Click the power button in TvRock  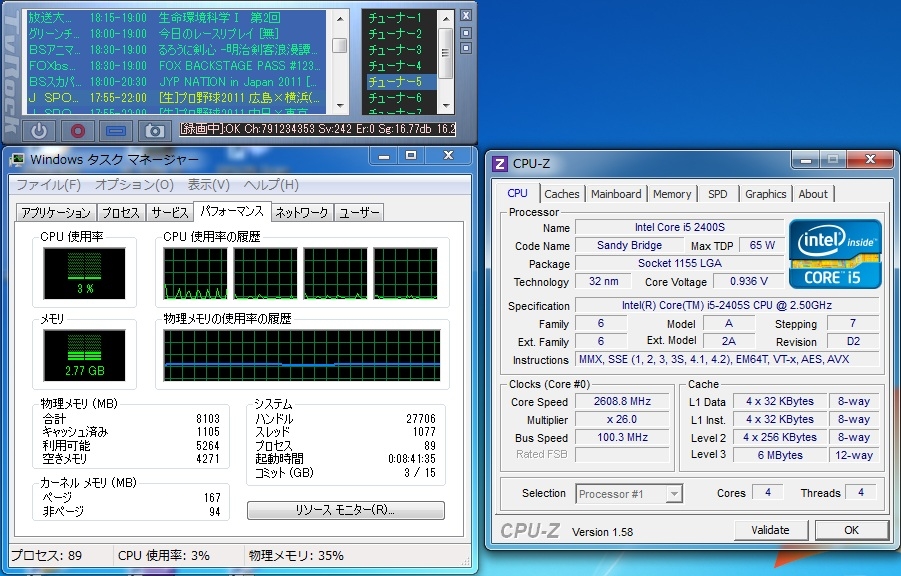click(x=38, y=130)
